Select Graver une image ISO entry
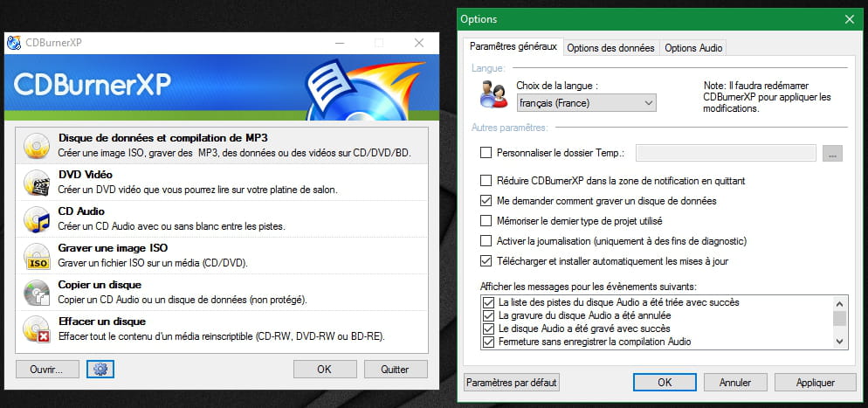Image resolution: width=868 pixels, height=408 pixels. pyautogui.click(x=222, y=255)
